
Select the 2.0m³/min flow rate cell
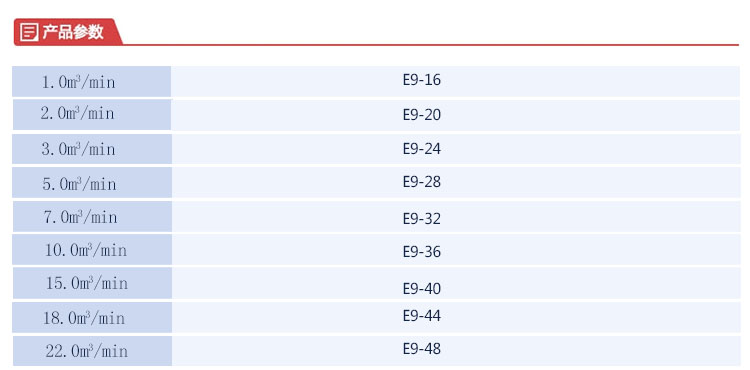pos(91,115)
